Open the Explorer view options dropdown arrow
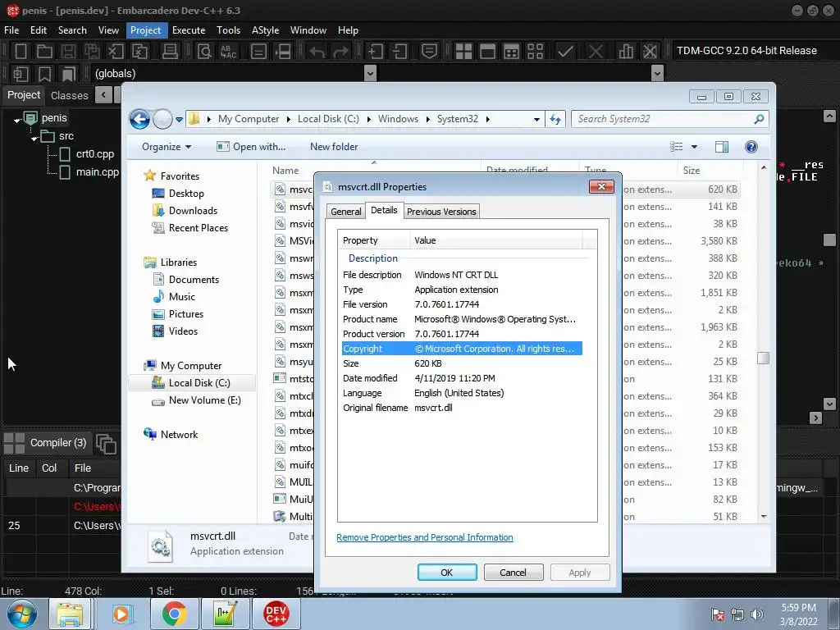The height and width of the screenshot is (630, 840). click(x=694, y=147)
